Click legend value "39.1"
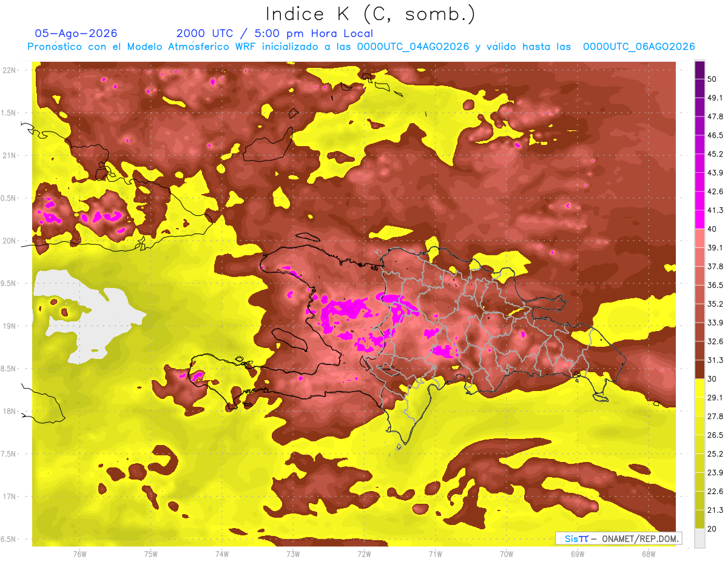728x562 pixels. click(x=715, y=248)
